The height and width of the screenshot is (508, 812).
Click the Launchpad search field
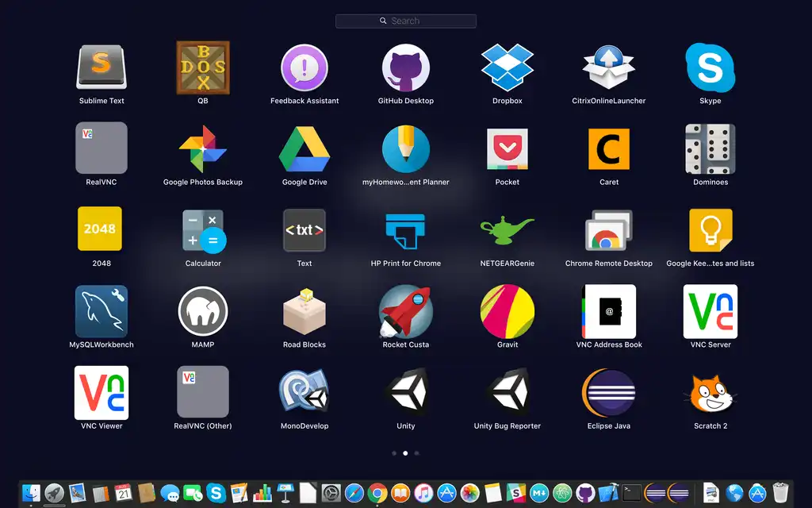click(405, 21)
